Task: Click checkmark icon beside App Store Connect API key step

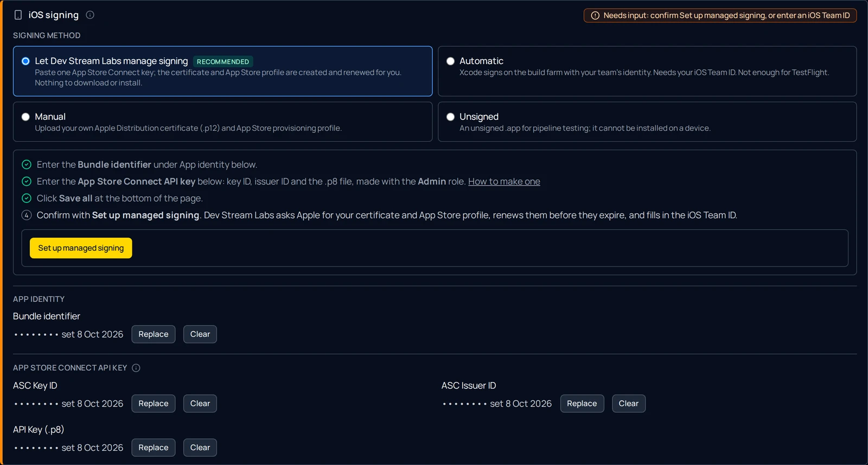Action: click(27, 181)
